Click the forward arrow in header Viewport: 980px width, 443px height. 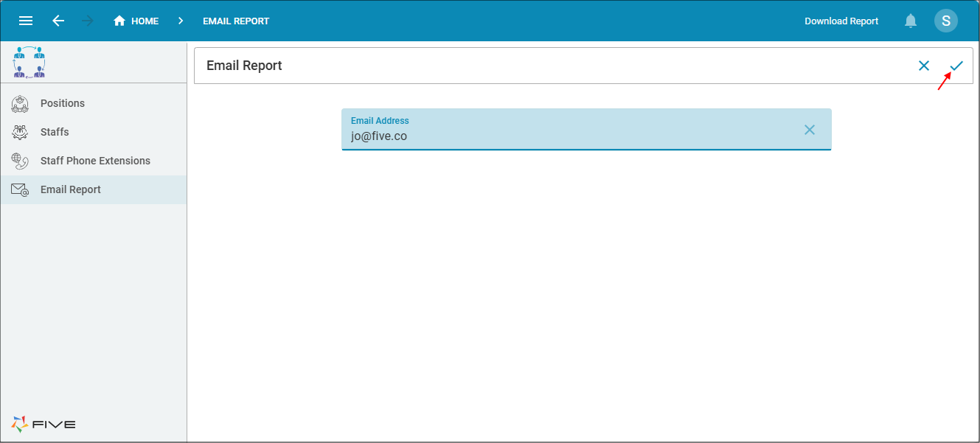point(88,21)
